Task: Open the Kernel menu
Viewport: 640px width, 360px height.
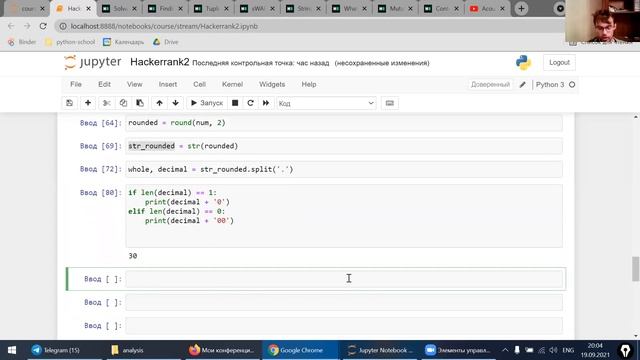Action: coord(232,84)
